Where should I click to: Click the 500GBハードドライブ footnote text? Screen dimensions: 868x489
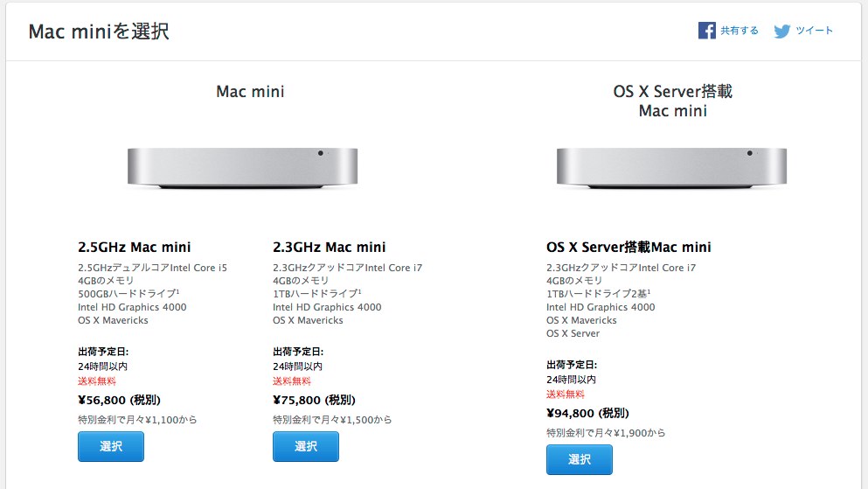(x=128, y=294)
